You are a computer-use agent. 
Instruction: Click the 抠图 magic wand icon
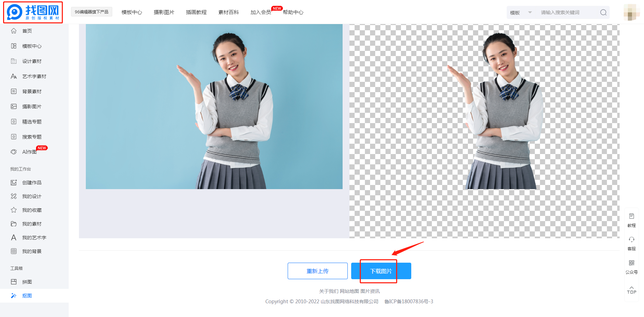pos(14,295)
